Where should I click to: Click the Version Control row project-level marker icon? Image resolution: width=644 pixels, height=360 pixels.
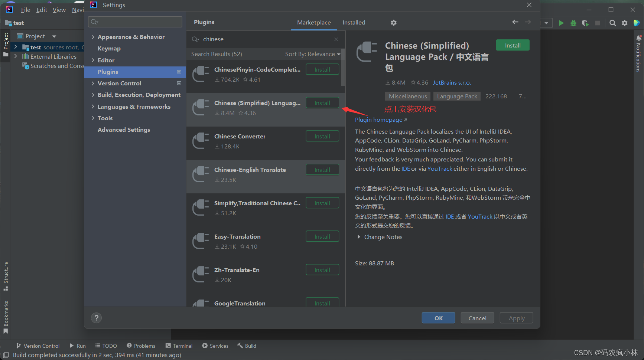click(179, 83)
